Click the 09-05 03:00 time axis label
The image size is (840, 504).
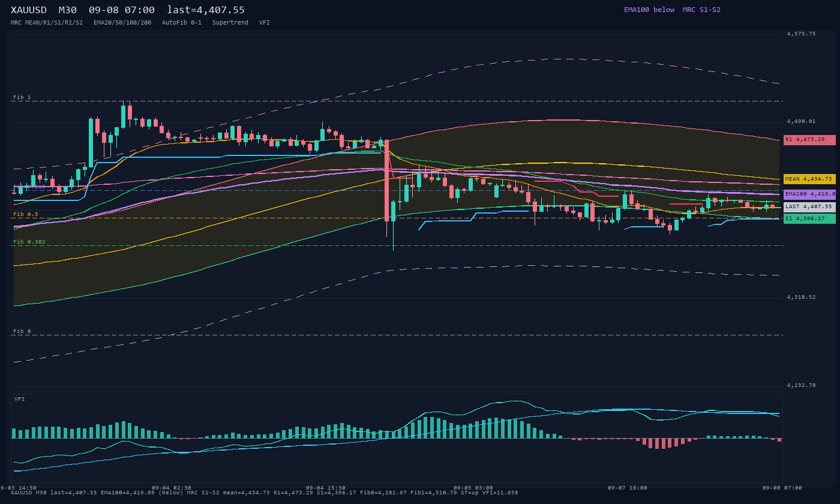[473, 488]
